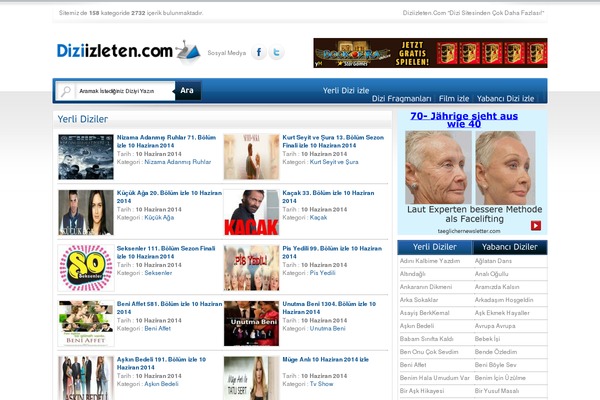
Task: Open the Tv Show category link
Action: point(321,384)
